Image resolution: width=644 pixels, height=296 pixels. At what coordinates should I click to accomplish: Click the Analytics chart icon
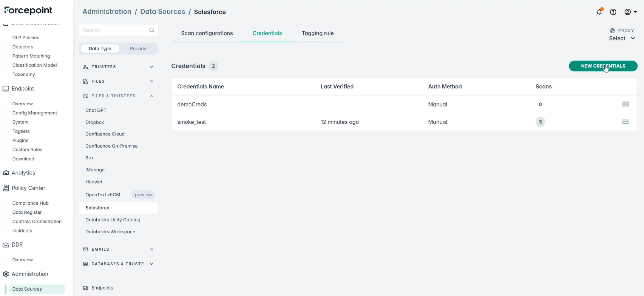[x=6, y=173]
